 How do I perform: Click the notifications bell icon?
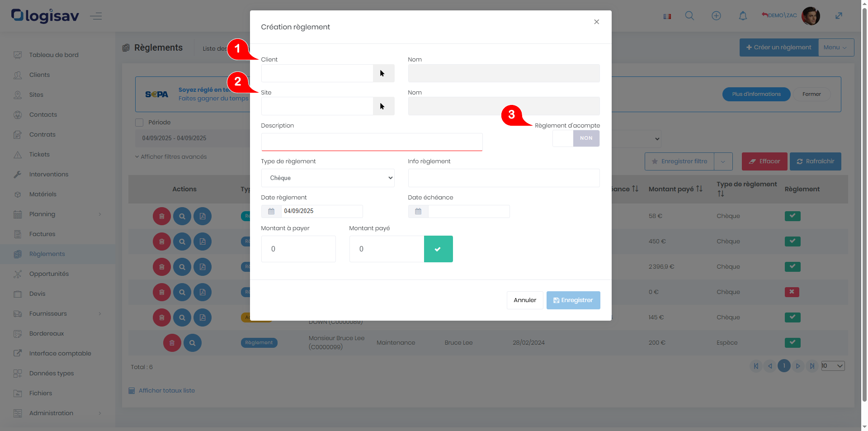(743, 16)
